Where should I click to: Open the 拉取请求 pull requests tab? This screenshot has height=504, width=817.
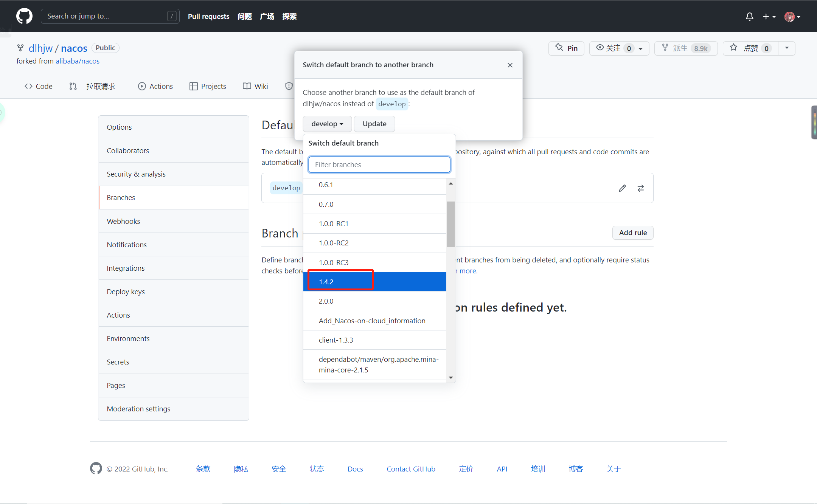pos(92,86)
